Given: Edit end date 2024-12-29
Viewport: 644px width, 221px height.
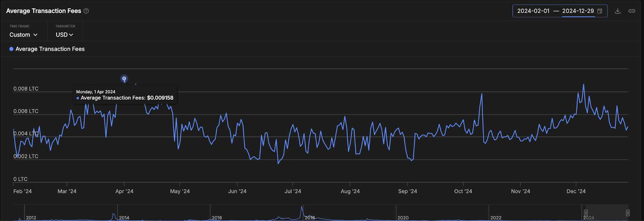Looking at the screenshot, I should [x=578, y=11].
